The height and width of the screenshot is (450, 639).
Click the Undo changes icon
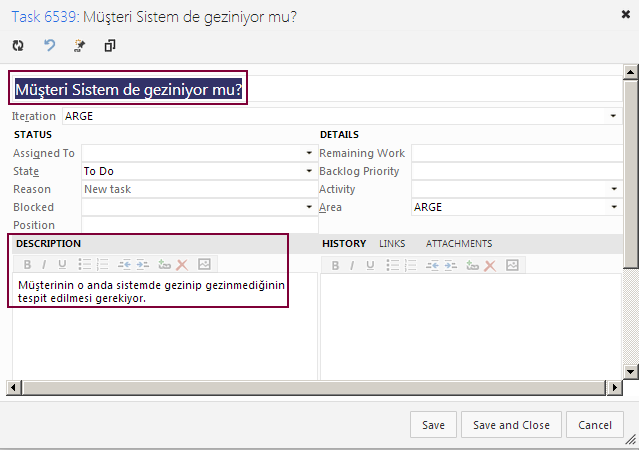49,45
